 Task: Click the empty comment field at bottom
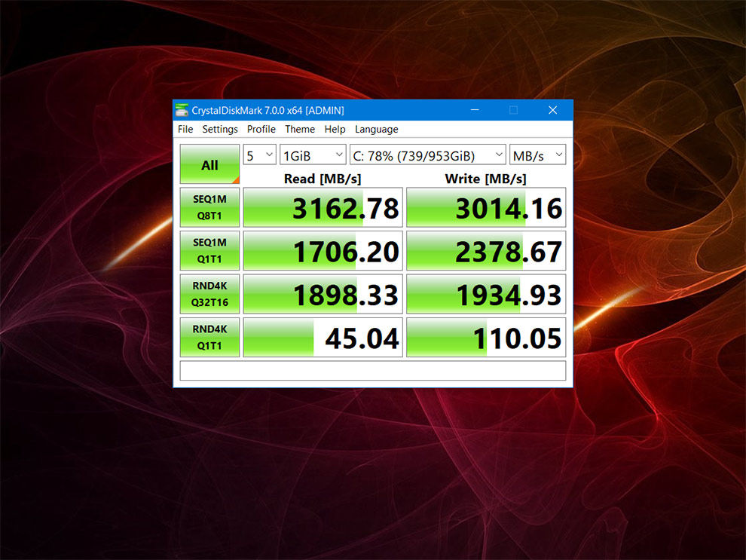[373, 371]
